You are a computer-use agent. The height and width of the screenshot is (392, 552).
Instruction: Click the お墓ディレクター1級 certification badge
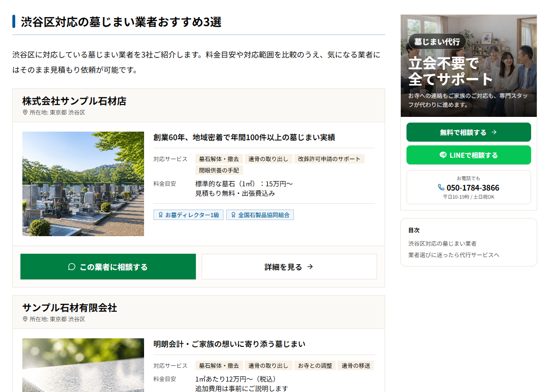[x=188, y=215]
